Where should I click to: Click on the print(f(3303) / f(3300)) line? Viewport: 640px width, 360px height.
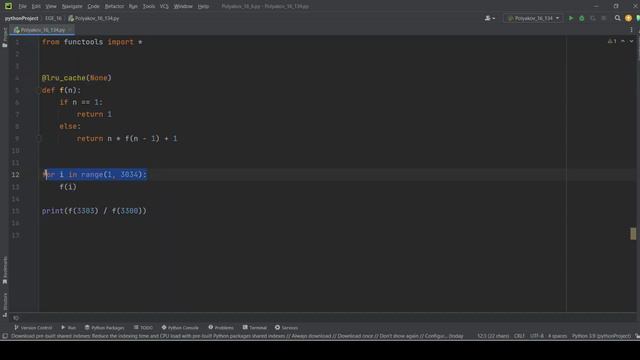94,211
